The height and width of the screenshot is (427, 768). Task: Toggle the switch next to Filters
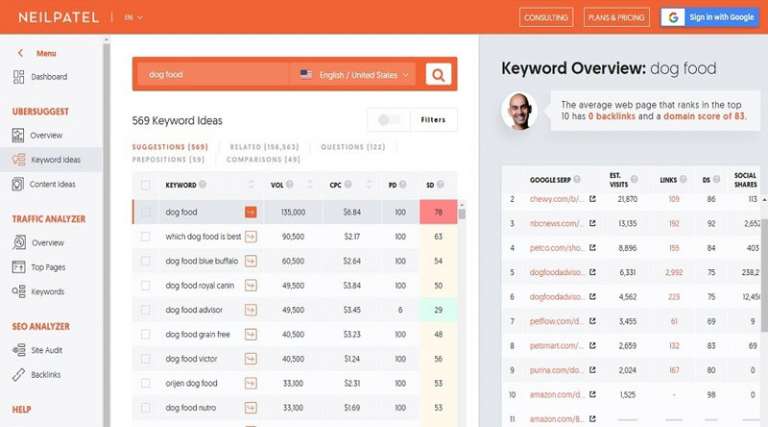coord(389,120)
